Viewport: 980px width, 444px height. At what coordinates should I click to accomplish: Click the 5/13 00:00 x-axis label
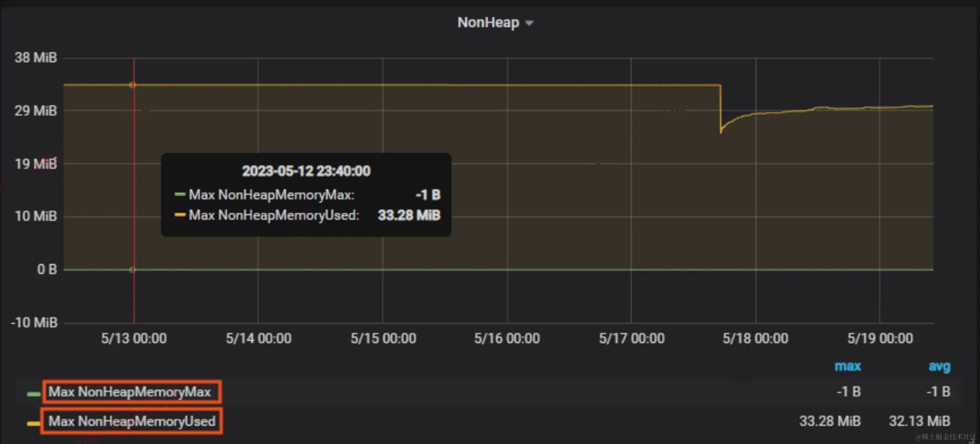pos(134,338)
